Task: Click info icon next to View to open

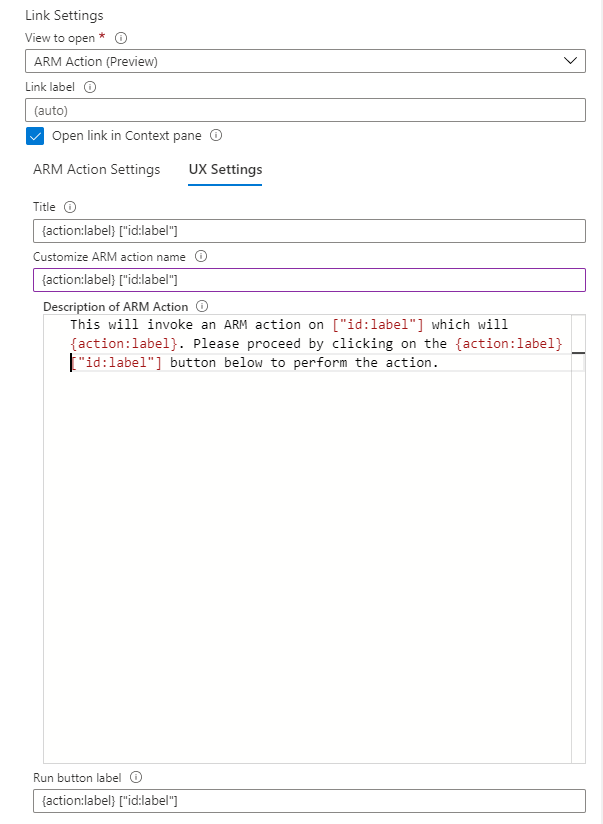Action: pyautogui.click(x=121, y=38)
